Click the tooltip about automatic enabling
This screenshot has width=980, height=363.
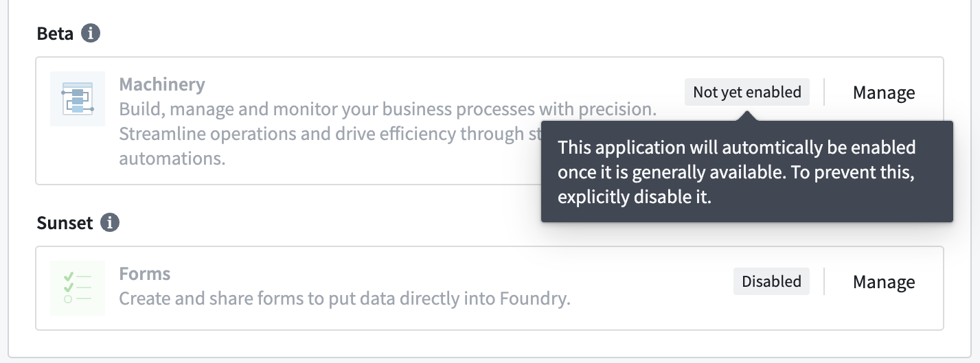[747, 172]
